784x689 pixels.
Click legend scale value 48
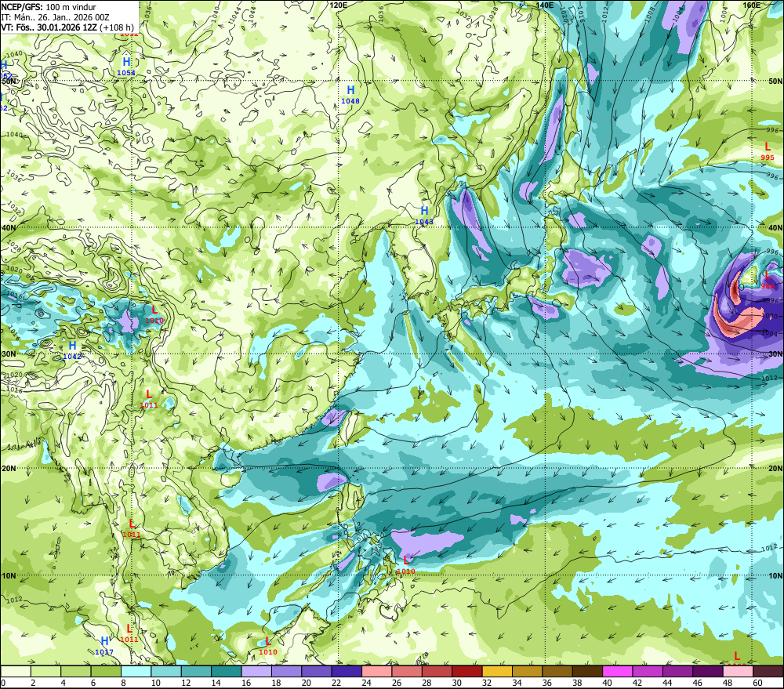pos(727,683)
